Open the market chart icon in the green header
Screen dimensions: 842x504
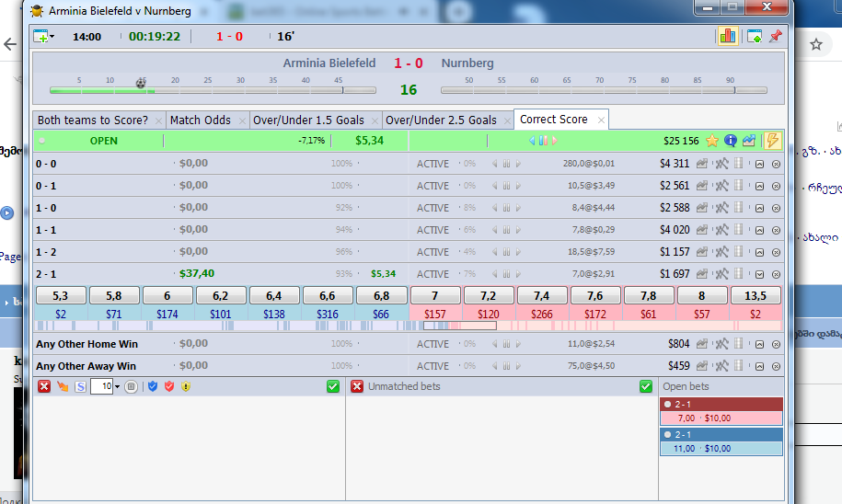click(749, 141)
